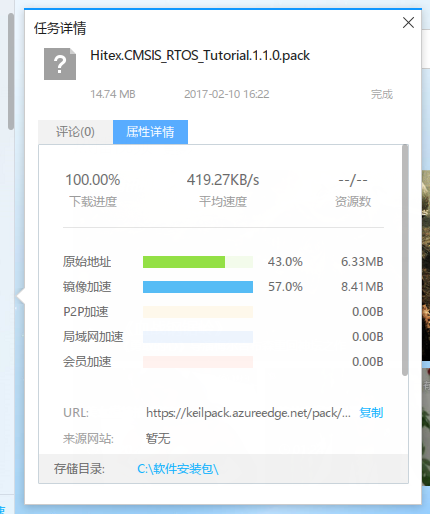Viewport: 430px width, 514px height.
Task: Click the 会员加速 label
Action: pyautogui.click(x=87, y=362)
